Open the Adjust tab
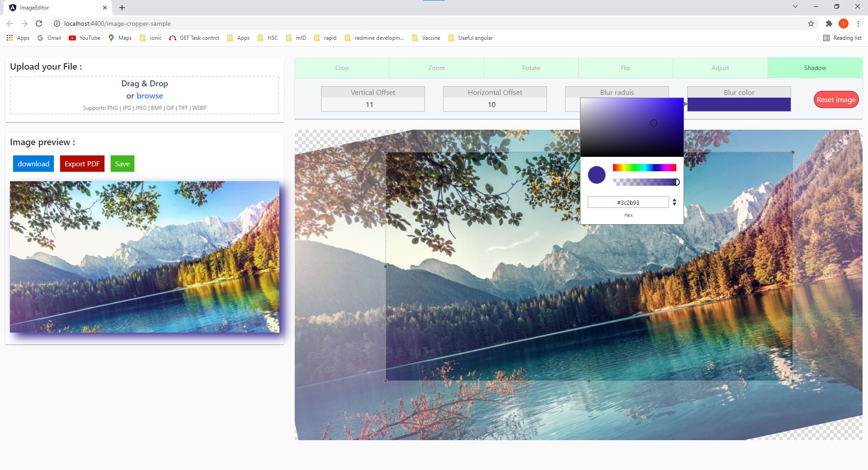 click(x=720, y=68)
